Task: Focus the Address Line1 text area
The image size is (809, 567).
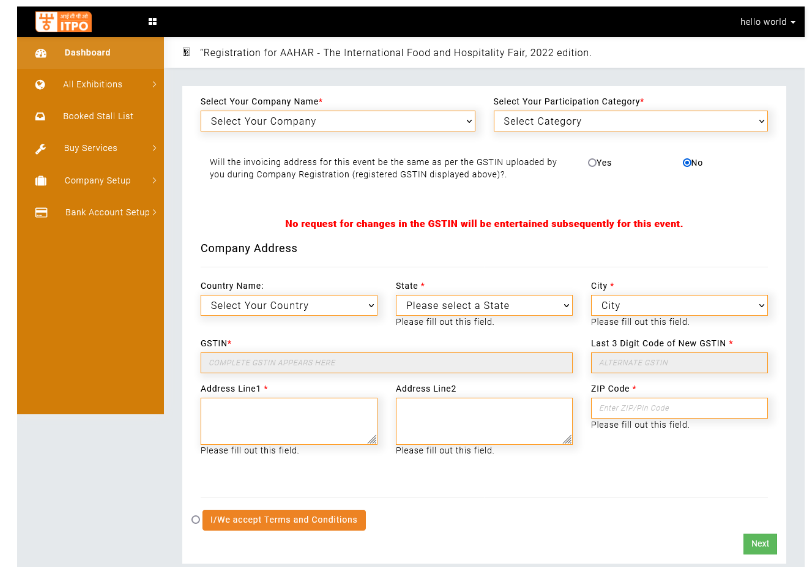Action: [x=289, y=421]
